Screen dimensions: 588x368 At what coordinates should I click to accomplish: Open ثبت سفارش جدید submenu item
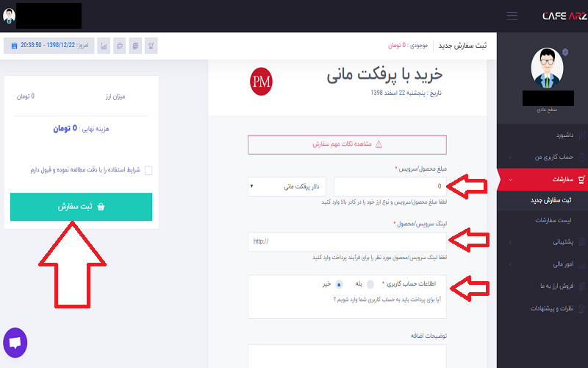pos(551,200)
